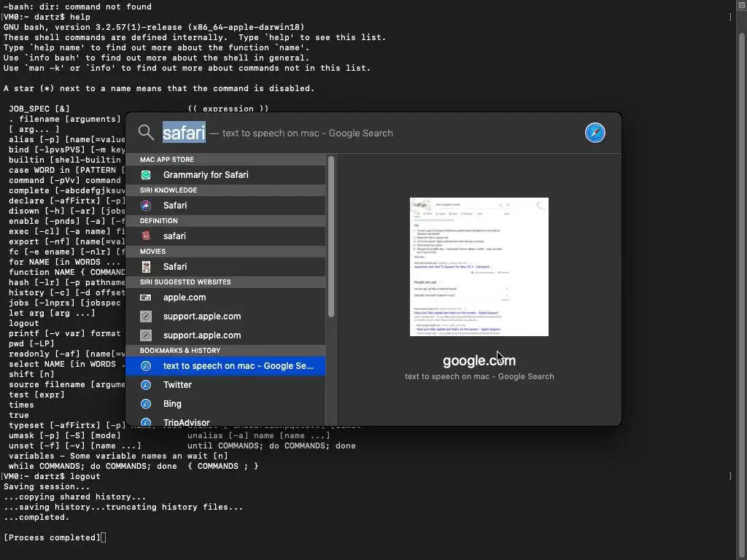Click the google.com title in preview pane
Viewport: 747px width, 560px height.
point(479,360)
